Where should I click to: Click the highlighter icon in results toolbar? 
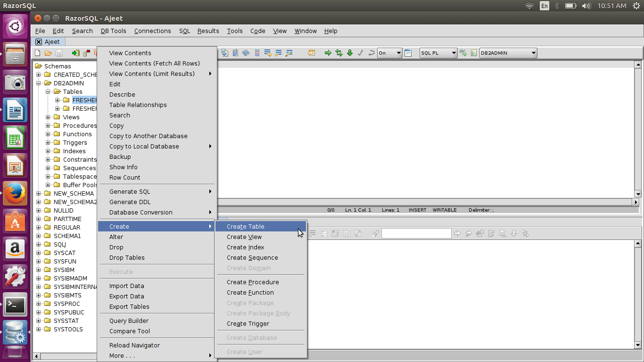375,233
